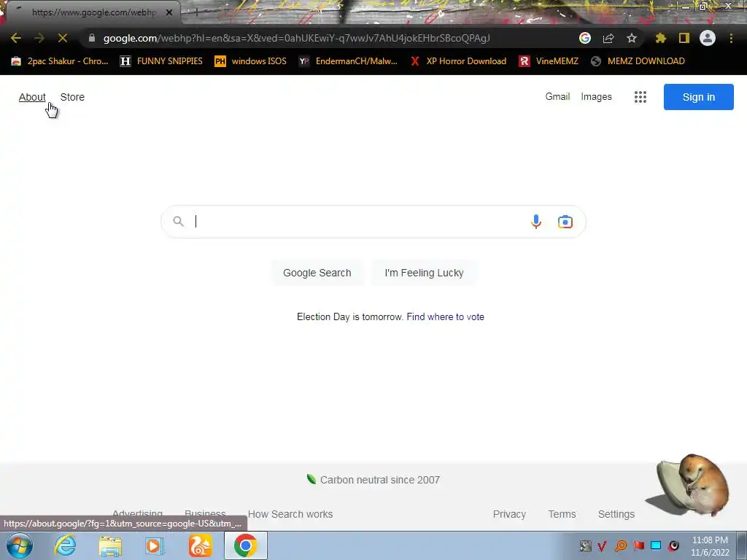Screen dimensions: 747x560
Task: Open Gmail link
Action: pyautogui.click(x=557, y=97)
